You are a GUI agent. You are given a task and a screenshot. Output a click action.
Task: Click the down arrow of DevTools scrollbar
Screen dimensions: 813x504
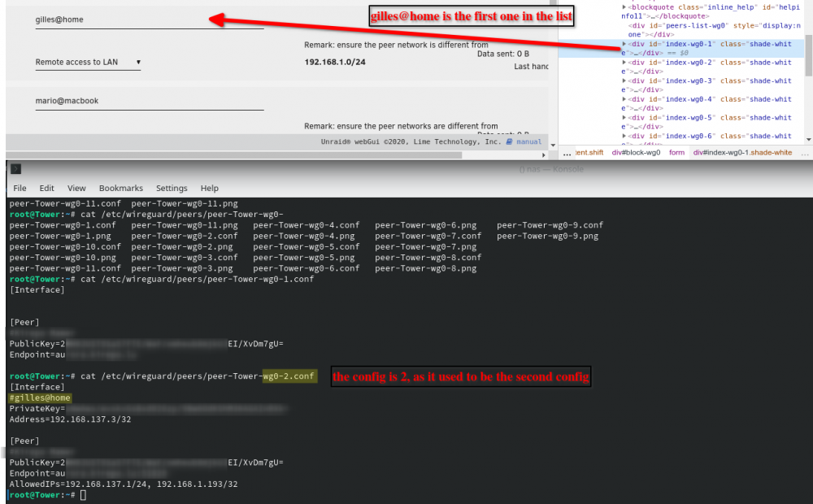click(808, 140)
